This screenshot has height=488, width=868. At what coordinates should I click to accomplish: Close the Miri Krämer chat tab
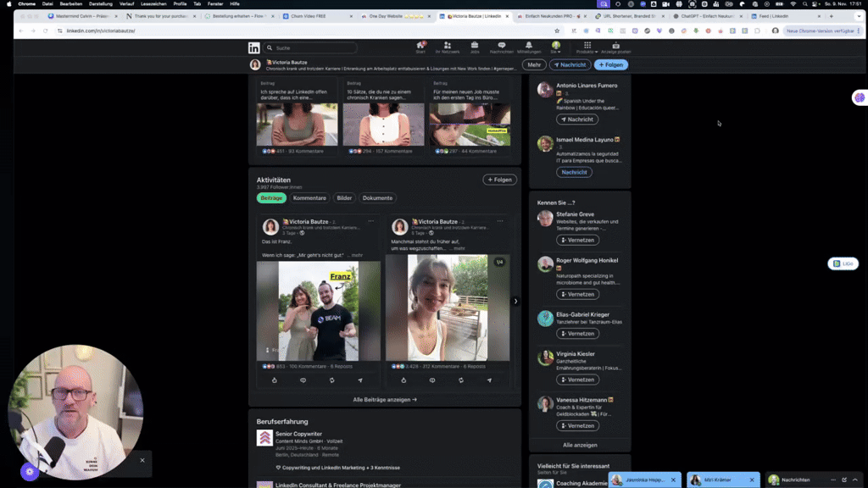tap(751, 480)
